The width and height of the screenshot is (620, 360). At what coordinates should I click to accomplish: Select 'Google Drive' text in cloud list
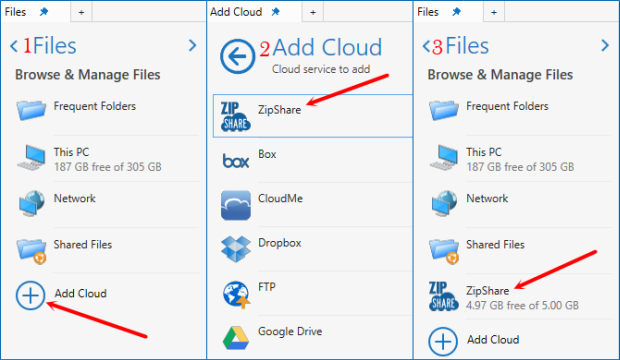(290, 331)
